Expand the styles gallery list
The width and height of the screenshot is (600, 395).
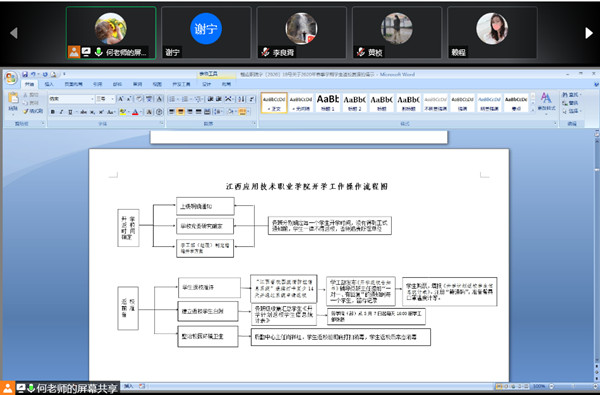[x=533, y=110]
